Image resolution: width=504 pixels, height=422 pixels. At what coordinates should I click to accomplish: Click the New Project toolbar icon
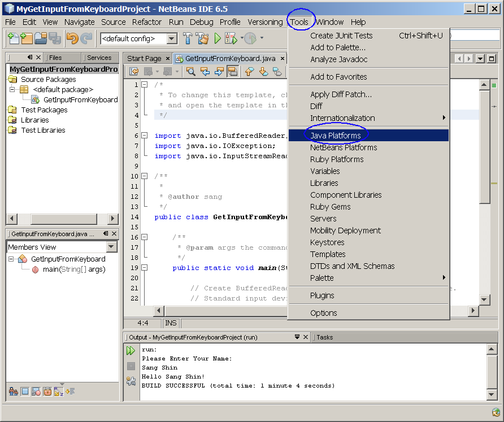point(27,38)
